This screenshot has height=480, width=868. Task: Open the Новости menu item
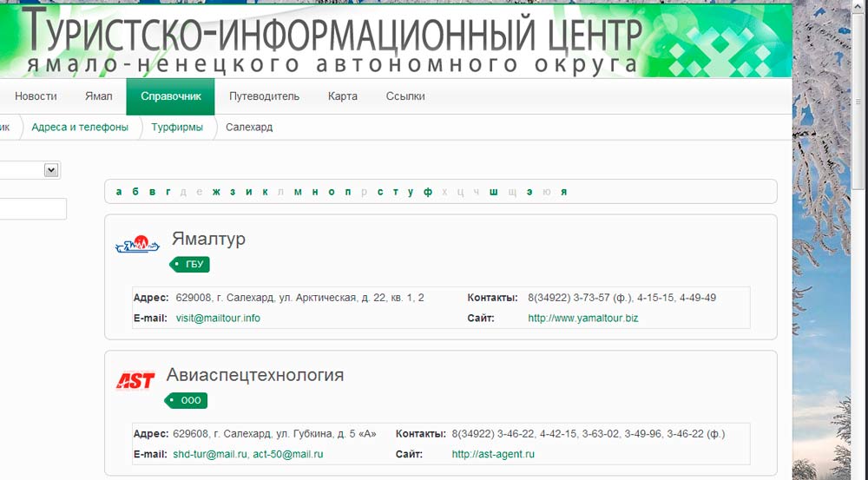(36, 96)
